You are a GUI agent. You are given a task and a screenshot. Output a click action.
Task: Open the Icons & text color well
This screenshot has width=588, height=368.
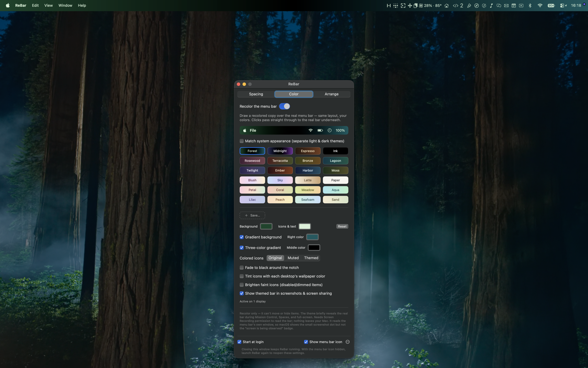304,226
